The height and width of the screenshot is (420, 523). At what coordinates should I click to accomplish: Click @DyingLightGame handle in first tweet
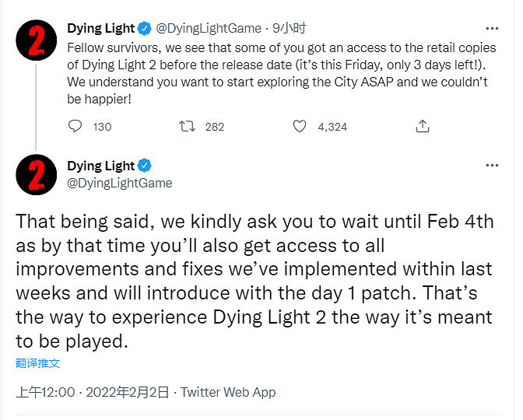click(209, 29)
